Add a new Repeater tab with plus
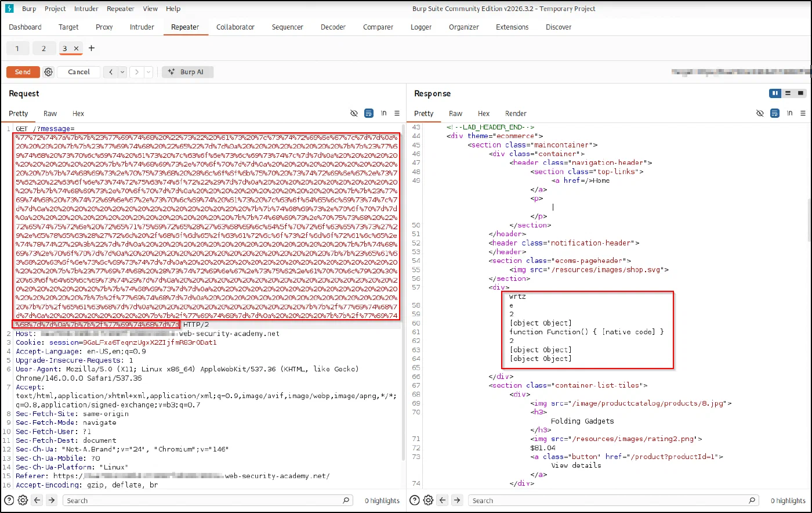Screen dimensions: 812x513 (91, 48)
